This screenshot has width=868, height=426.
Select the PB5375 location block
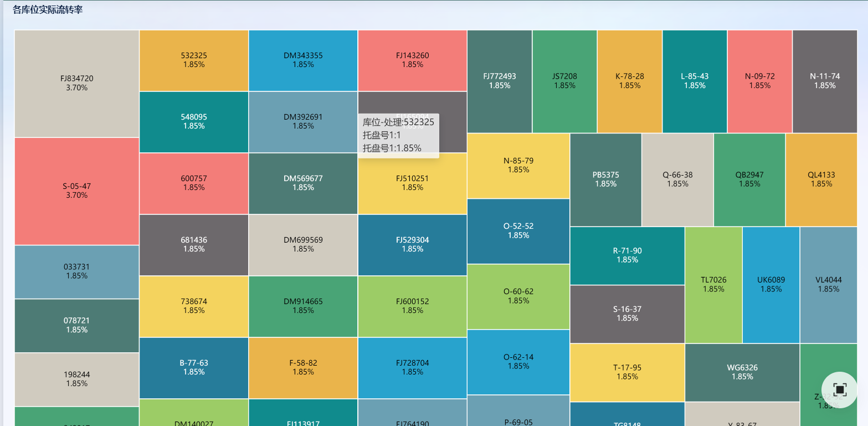point(605,179)
